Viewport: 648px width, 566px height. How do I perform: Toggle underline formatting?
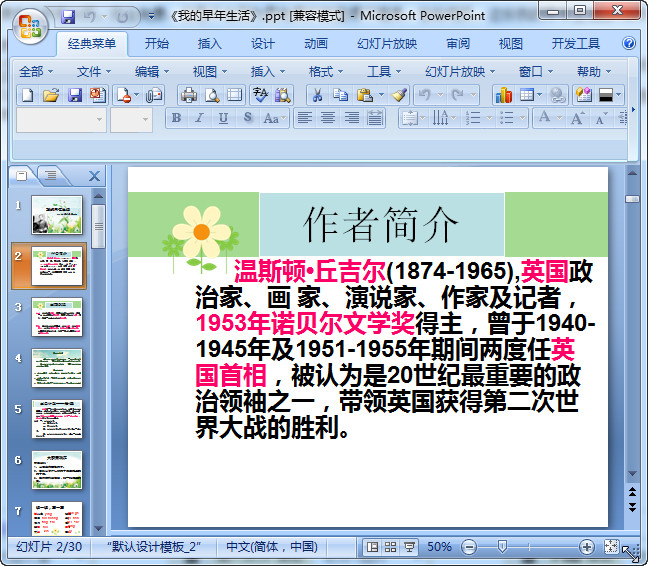point(222,118)
